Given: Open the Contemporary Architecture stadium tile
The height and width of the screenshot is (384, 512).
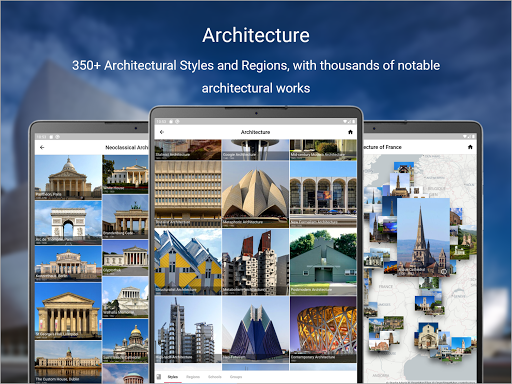Looking at the screenshot, I should (323, 329).
